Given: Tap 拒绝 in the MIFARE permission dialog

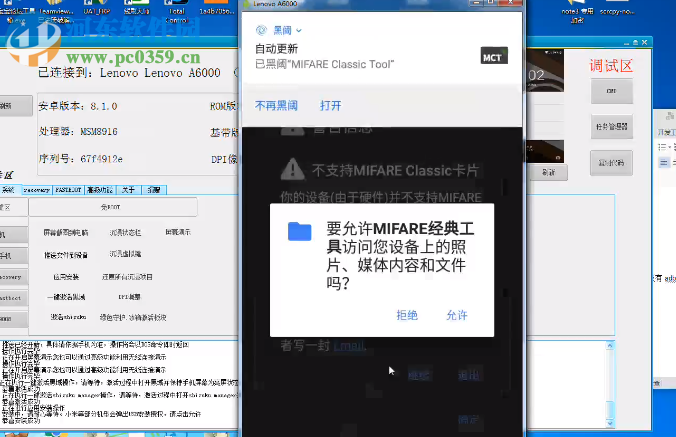Looking at the screenshot, I should tap(407, 315).
